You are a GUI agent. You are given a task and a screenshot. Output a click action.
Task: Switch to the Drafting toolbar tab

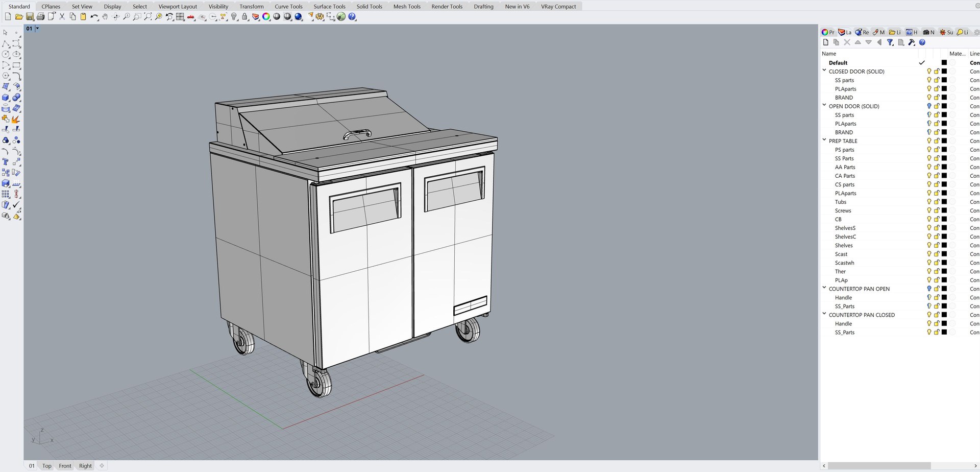483,7
